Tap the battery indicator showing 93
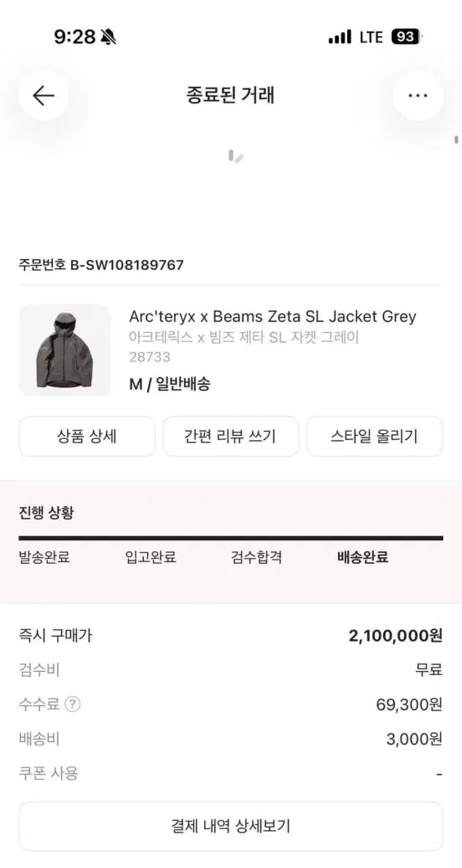The image size is (462, 868). [x=406, y=37]
